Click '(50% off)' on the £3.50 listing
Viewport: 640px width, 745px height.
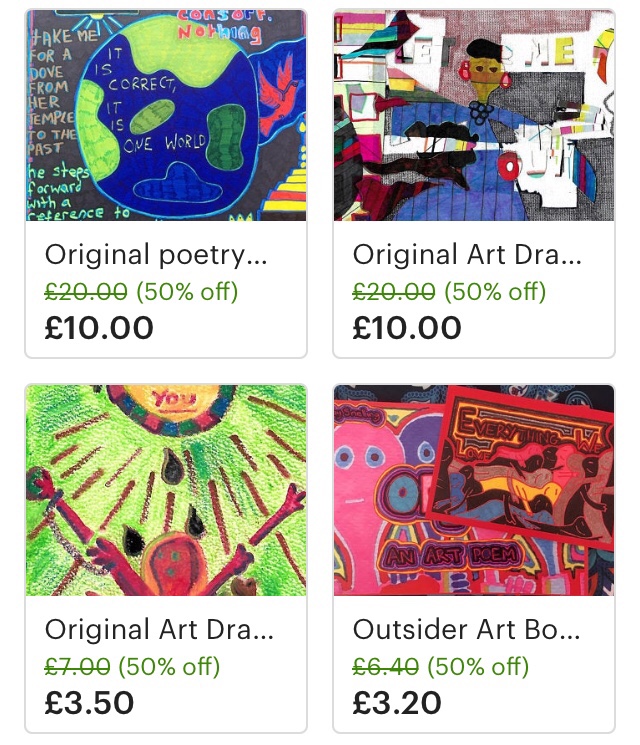point(169,667)
